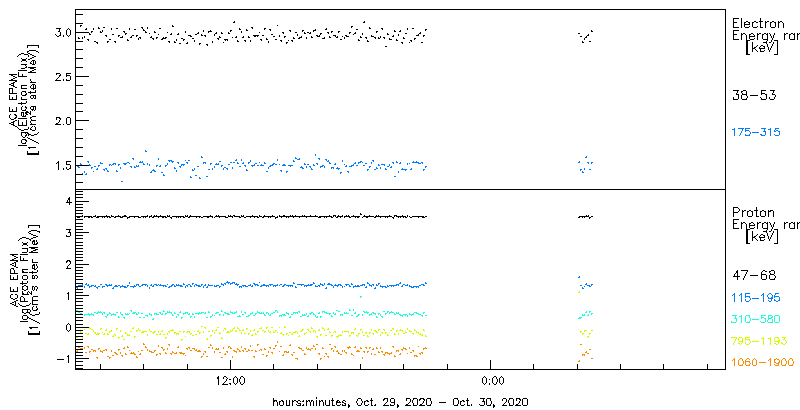
Task: Click the 4 tick label on proton axis
Action: (x=66, y=201)
